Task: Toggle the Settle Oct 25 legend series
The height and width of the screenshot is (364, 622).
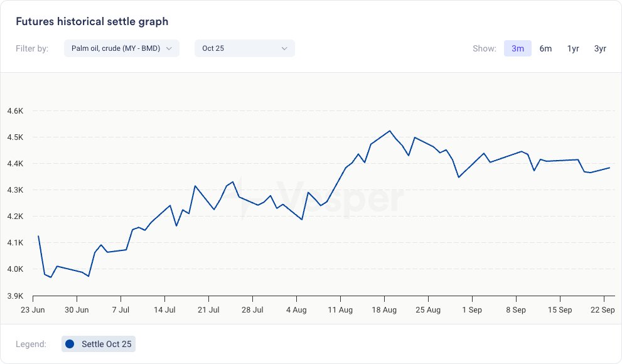Action: pos(105,344)
